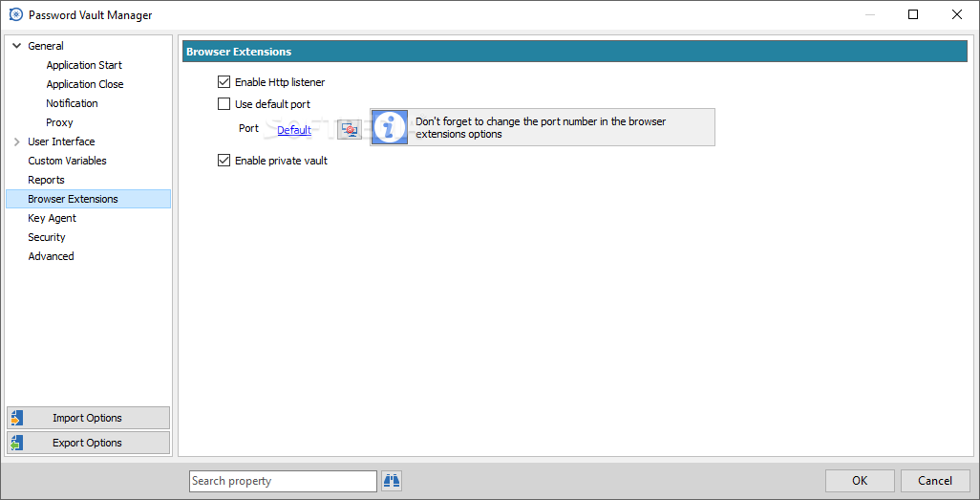
Task: Click the Password Vault Manager app icon
Action: (x=15, y=14)
